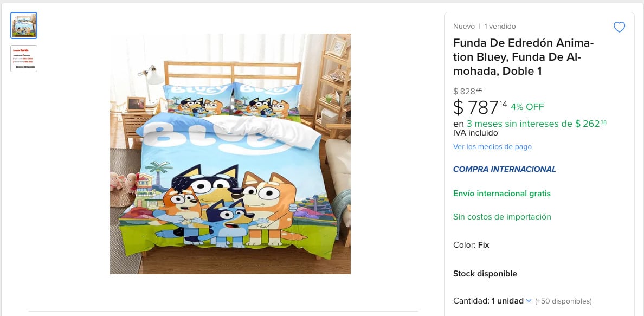The height and width of the screenshot is (316, 644).
Task: Click the COMPRA INTERNACIONAL label
Action: pos(504,169)
